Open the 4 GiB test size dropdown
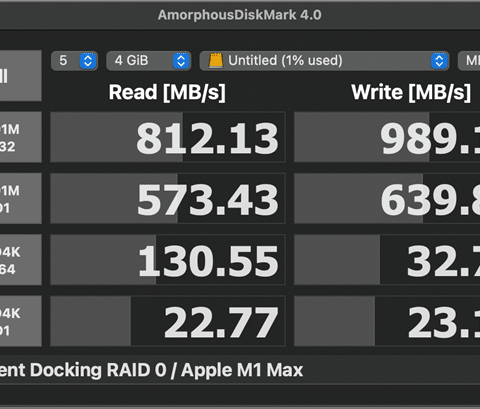 pos(148,61)
